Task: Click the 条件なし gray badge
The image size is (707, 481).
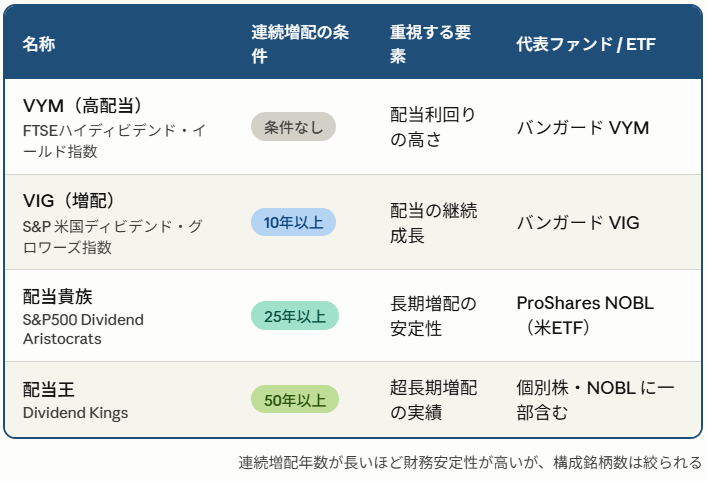Action: click(293, 127)
